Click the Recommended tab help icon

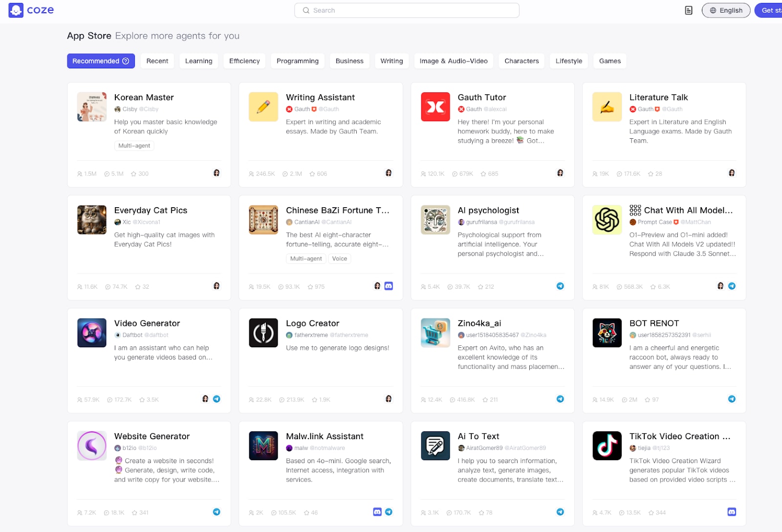(x=126, y=61)
